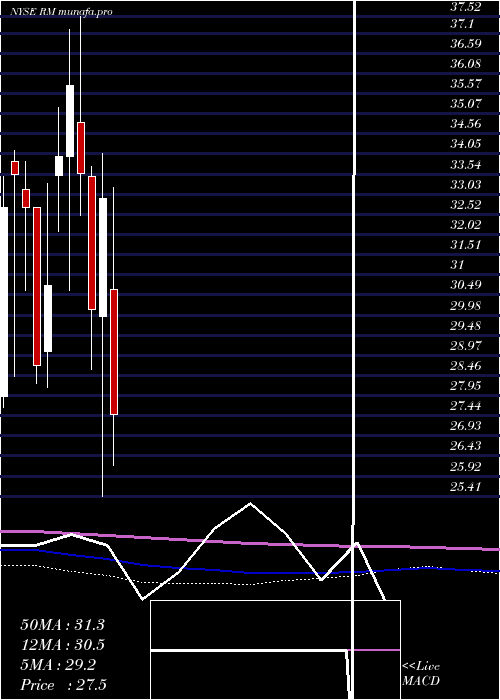Click the 32.52 price axis label
Screen dimensions: 500x700
pos(466,204)
